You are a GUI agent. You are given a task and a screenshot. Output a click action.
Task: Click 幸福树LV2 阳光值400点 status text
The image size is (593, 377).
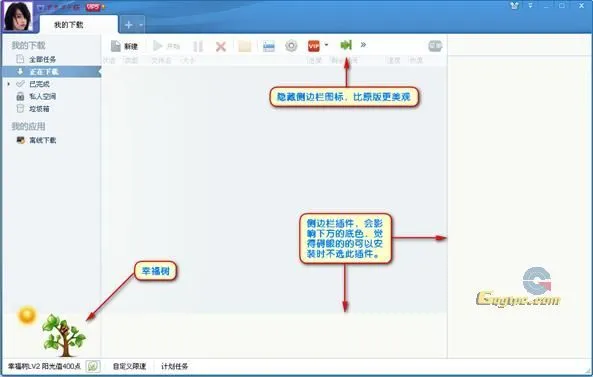click(x=44, y=366)
